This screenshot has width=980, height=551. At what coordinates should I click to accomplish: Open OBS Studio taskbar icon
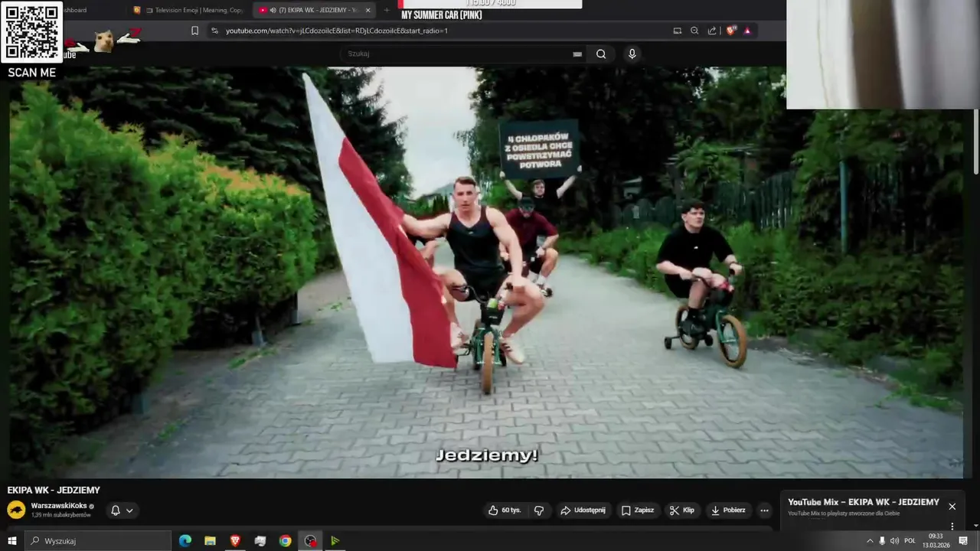click(x=310, y=541)
